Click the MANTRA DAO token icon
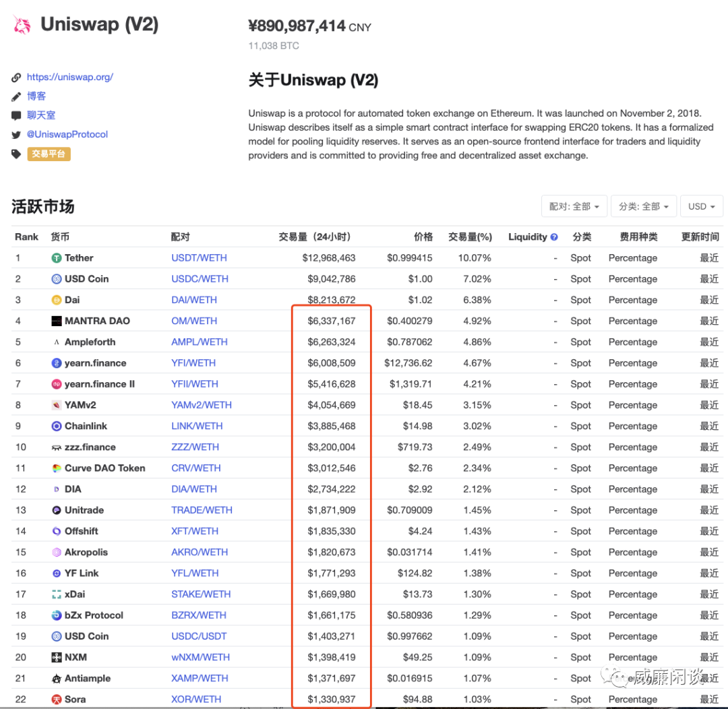Image resolution: width=728 pixels, height=709 pixels. point(57,321)
